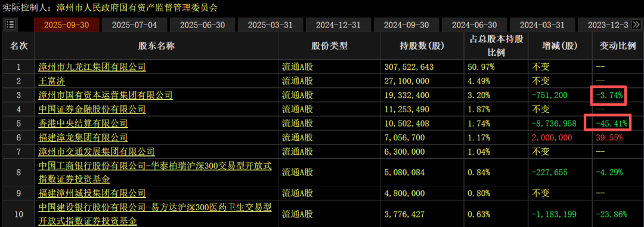Open link 福建漳州城投集团有限公司
The height and width of the screenshot is (227, 644).
[92, 193]
